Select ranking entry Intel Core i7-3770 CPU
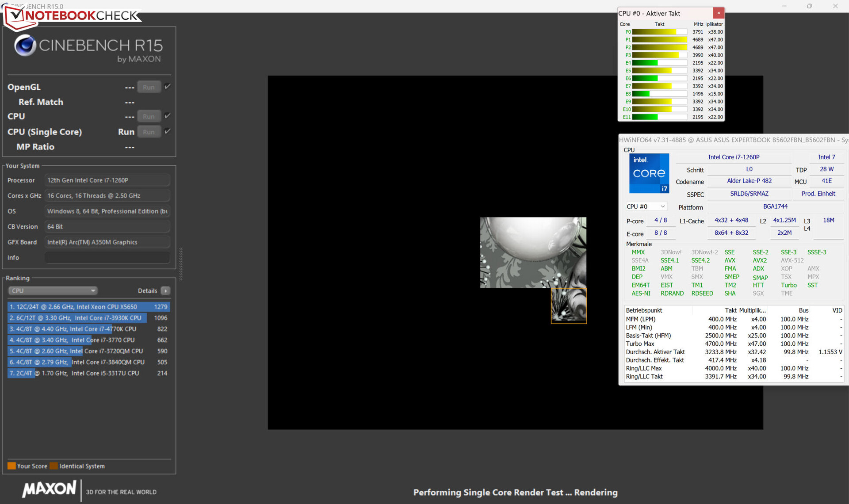Image resolution: width=849 pixels, height=504 pixels. point(88,340)
